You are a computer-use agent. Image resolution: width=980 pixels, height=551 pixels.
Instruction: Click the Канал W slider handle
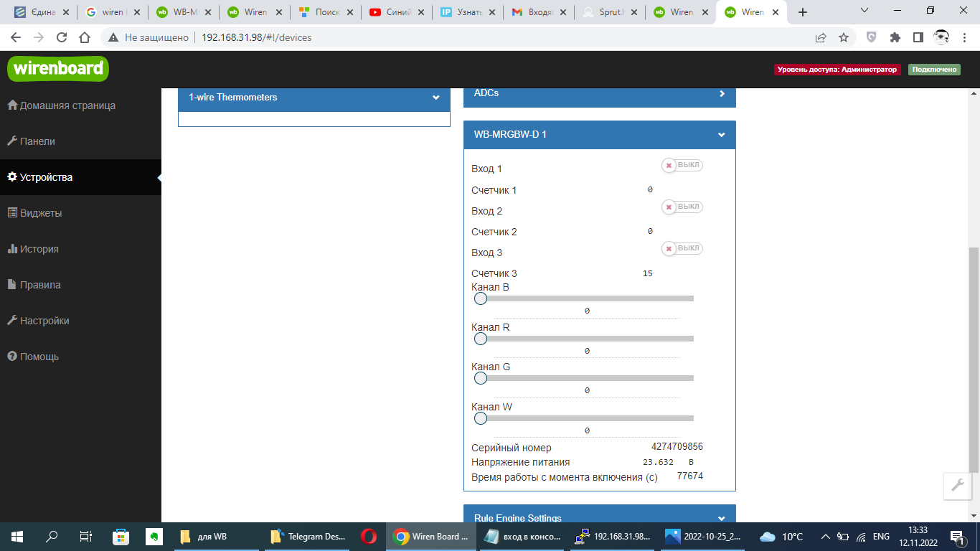click(x=480, y=418)
